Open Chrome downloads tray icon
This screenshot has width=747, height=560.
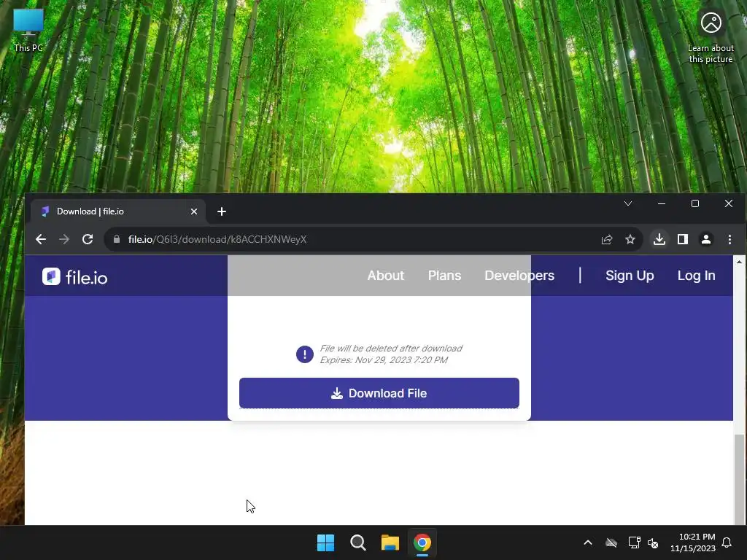[x=659, y=239]
